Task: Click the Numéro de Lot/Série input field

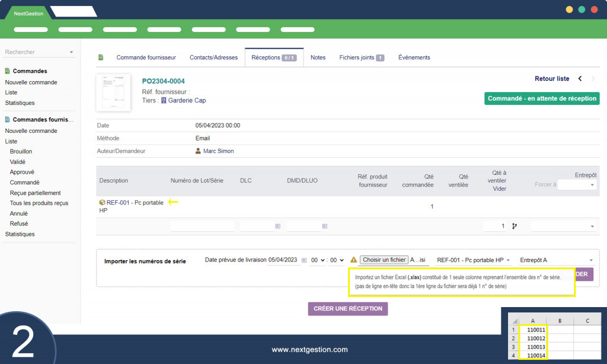Action: [202, 226]
